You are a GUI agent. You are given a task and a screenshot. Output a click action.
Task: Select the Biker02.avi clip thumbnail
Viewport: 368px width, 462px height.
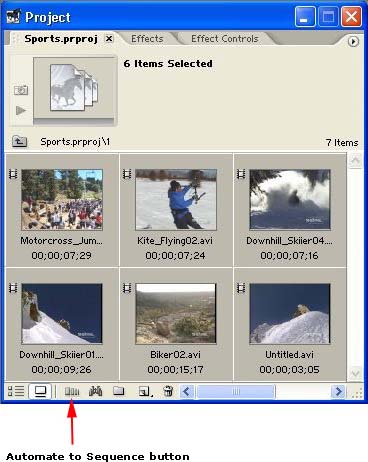176,313
